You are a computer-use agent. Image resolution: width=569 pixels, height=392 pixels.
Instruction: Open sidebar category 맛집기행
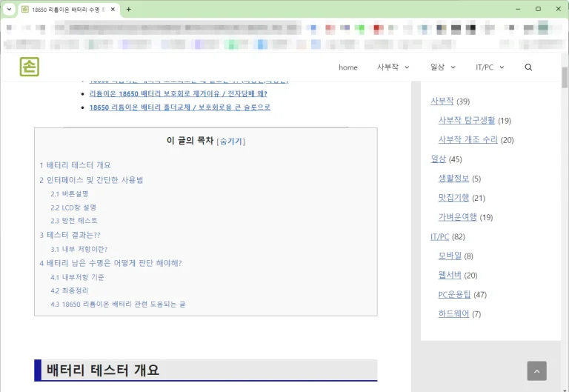(453, 198)
